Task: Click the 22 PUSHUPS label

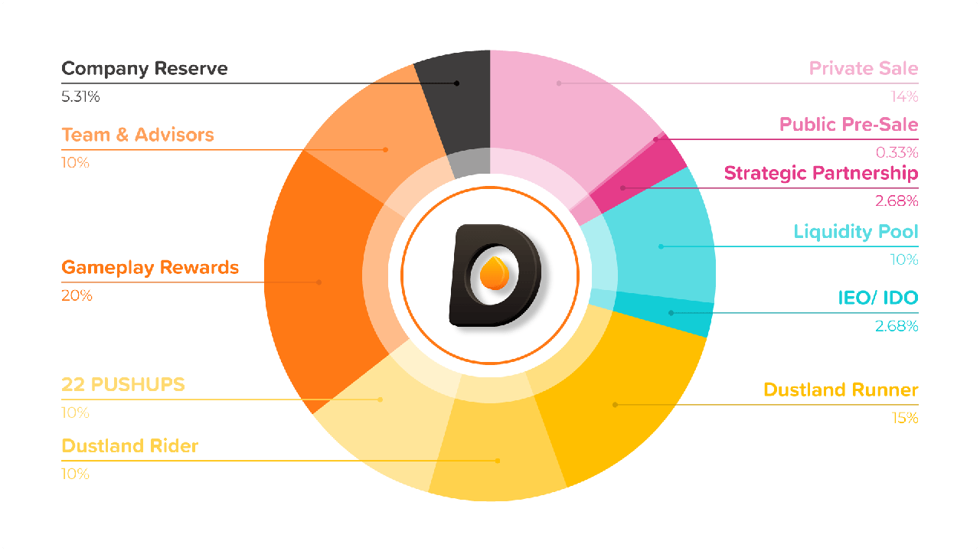Action: coord(123,385)
